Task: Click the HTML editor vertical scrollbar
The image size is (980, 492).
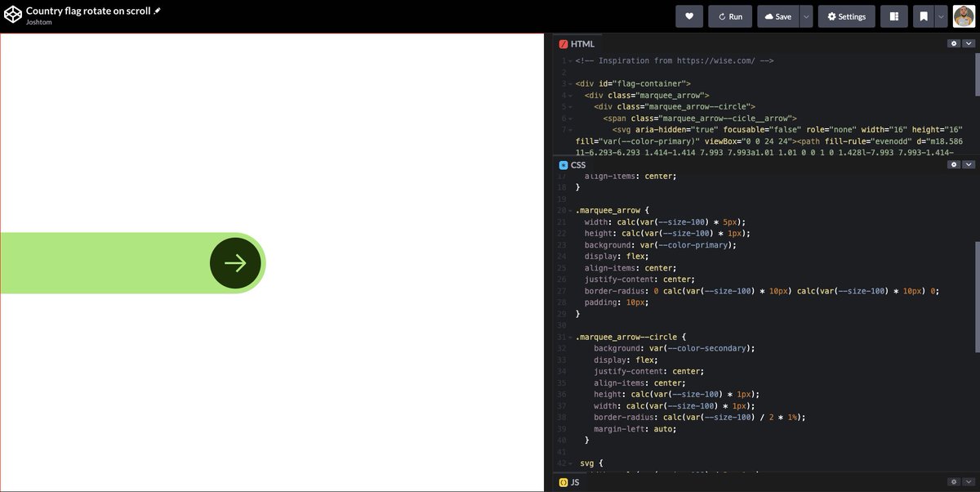Action: click(977, 76)
